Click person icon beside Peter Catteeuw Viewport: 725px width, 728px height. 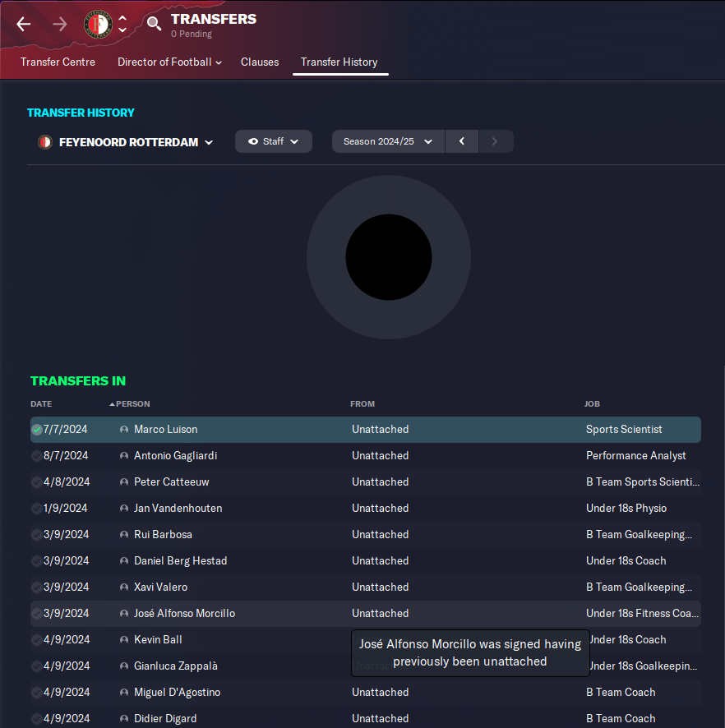pyautogui.click(x=124, y=482)
